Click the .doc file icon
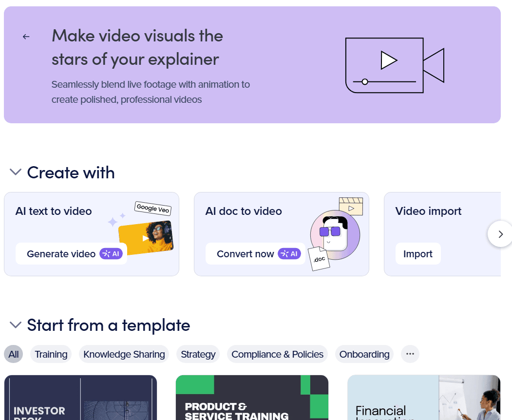Screen dimensions: 512x420 (x=319, y=260)
